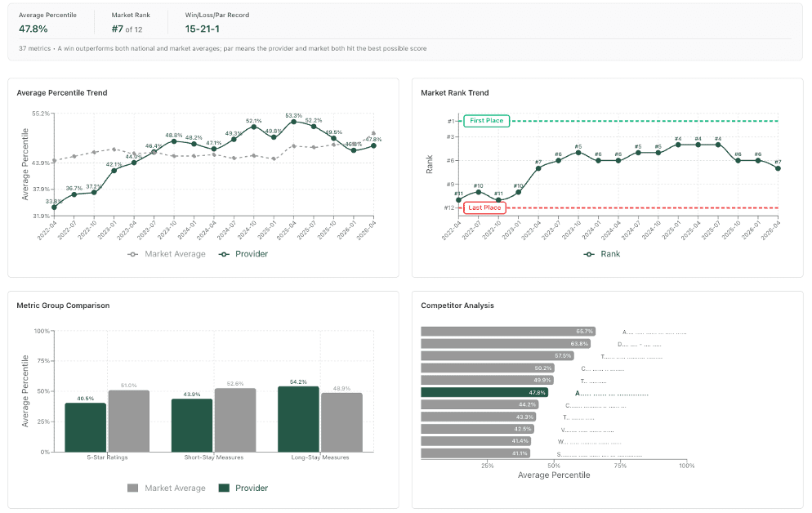The image size is (812, 513).
Task: Select the top 65.7% competitor bar
Action: click(x=508, y=332)
